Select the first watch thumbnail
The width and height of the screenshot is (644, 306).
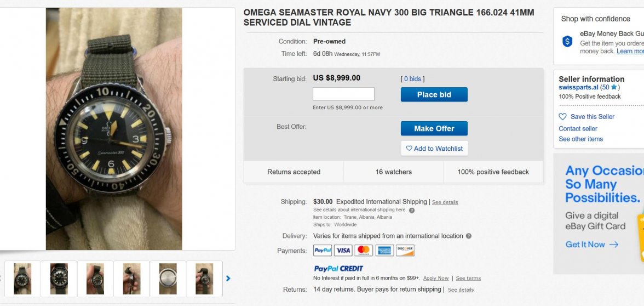point(22,279)
